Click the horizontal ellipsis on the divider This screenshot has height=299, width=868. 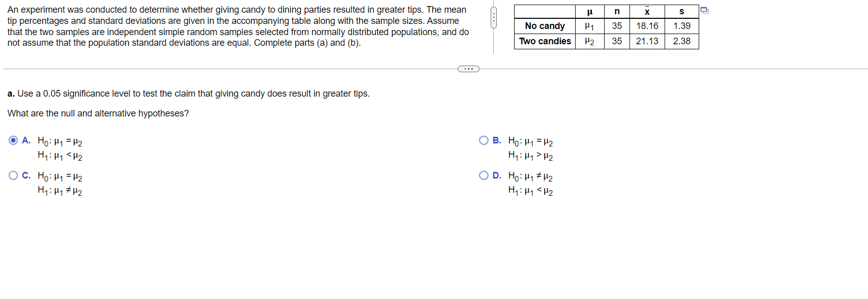tap(468, 68)
